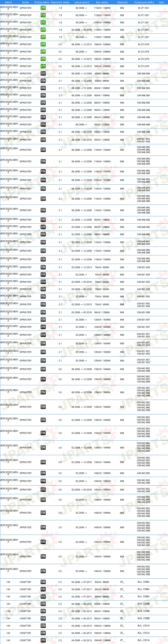Click ON icon in OM 646.986 06.2006 -> 05.2016 row
Viewport: 168px width, 644px height.
[43, 132]
